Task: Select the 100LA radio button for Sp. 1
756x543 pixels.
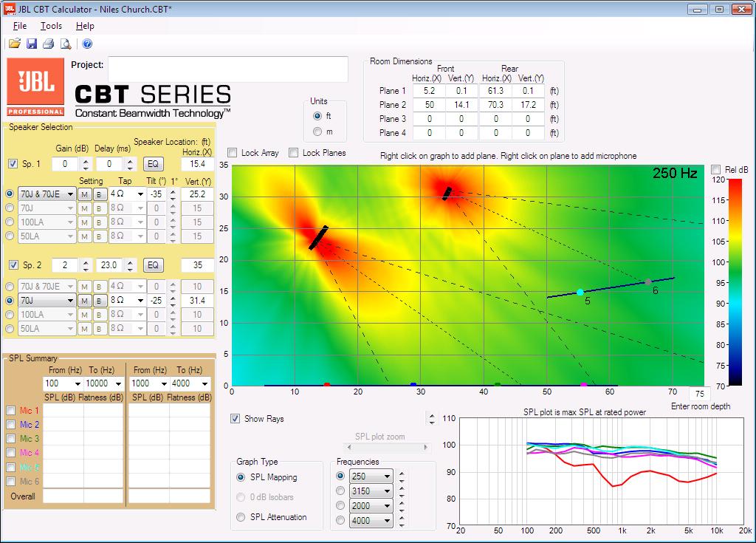Action: [x=10, y=222]
